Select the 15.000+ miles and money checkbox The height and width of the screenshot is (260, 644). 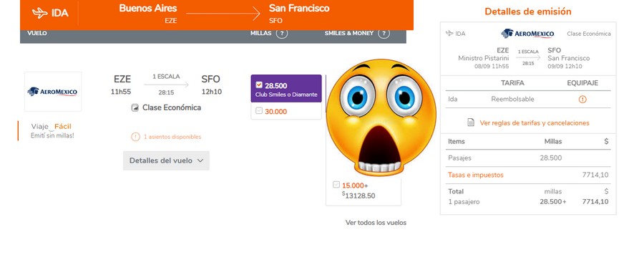pos(336,185)
